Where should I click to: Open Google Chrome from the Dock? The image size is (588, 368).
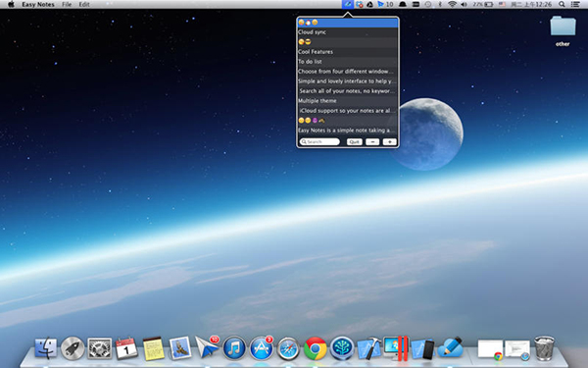315,348
